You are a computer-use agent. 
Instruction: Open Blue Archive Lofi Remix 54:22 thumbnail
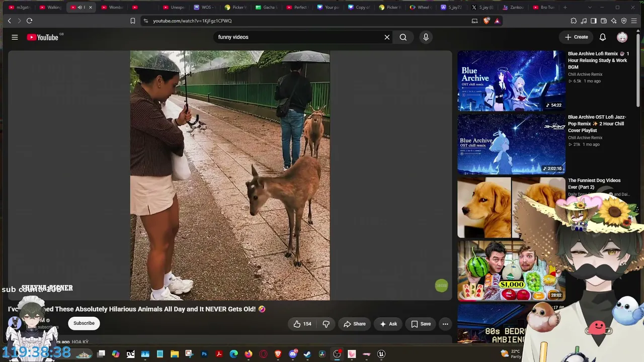(x=511, y=80)
